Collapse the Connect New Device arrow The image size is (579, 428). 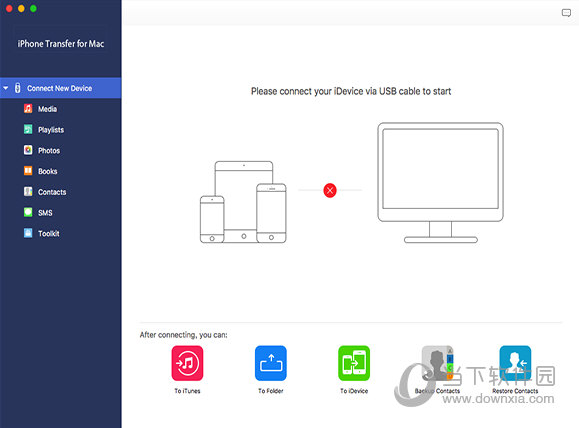6,88
